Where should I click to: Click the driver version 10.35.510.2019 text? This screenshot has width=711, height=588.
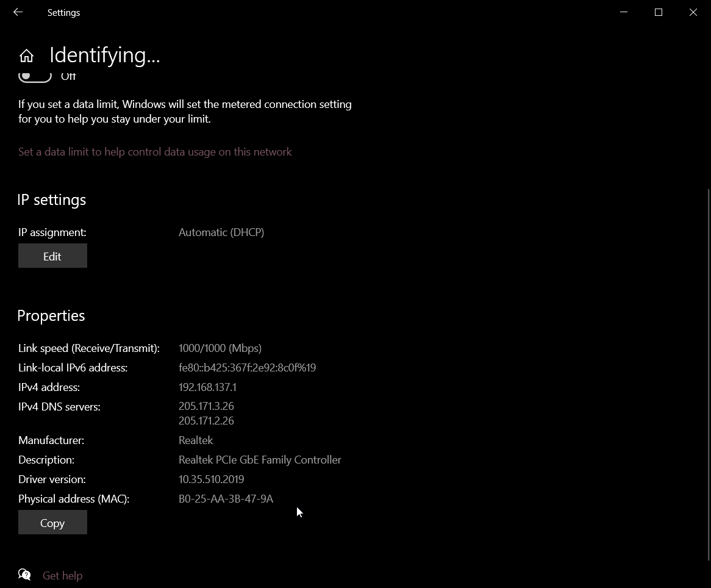click(211, 479)
